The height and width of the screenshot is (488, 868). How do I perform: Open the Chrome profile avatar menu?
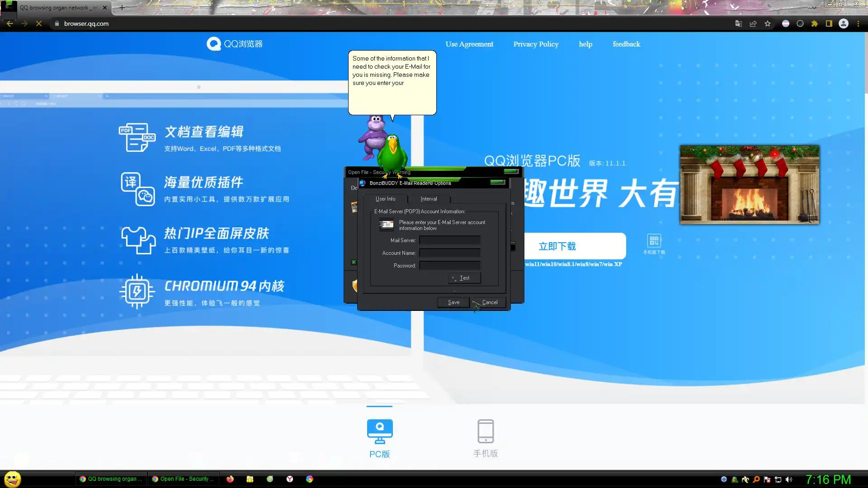coord(844,24)
